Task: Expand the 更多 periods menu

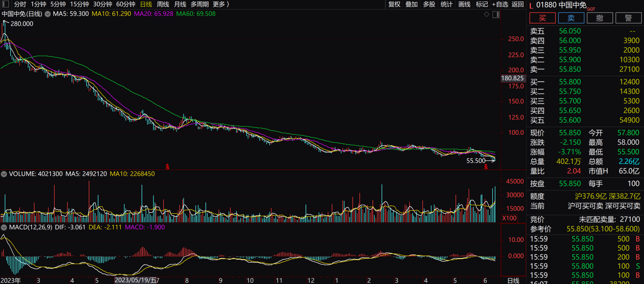Action: pyautogui.click(x=221, y=4)
